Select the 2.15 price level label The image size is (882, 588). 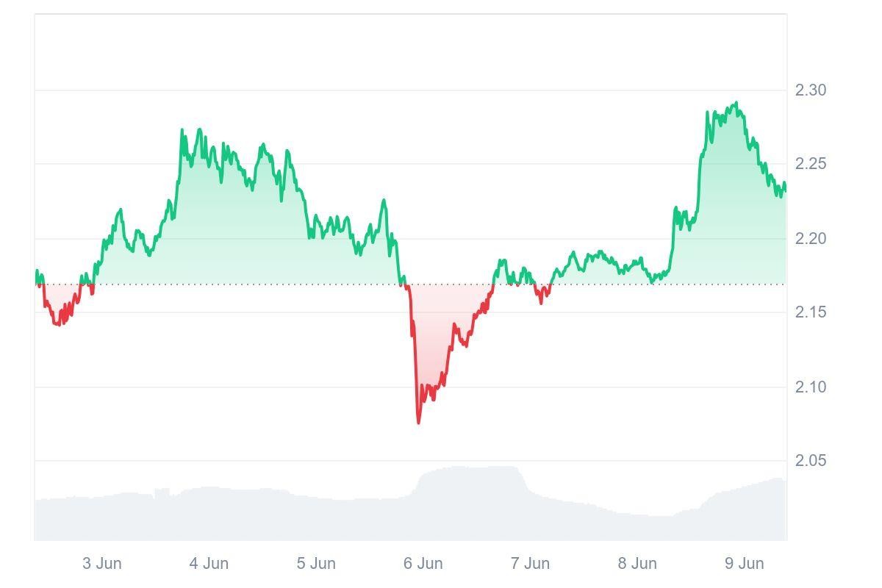click(811, 312)
